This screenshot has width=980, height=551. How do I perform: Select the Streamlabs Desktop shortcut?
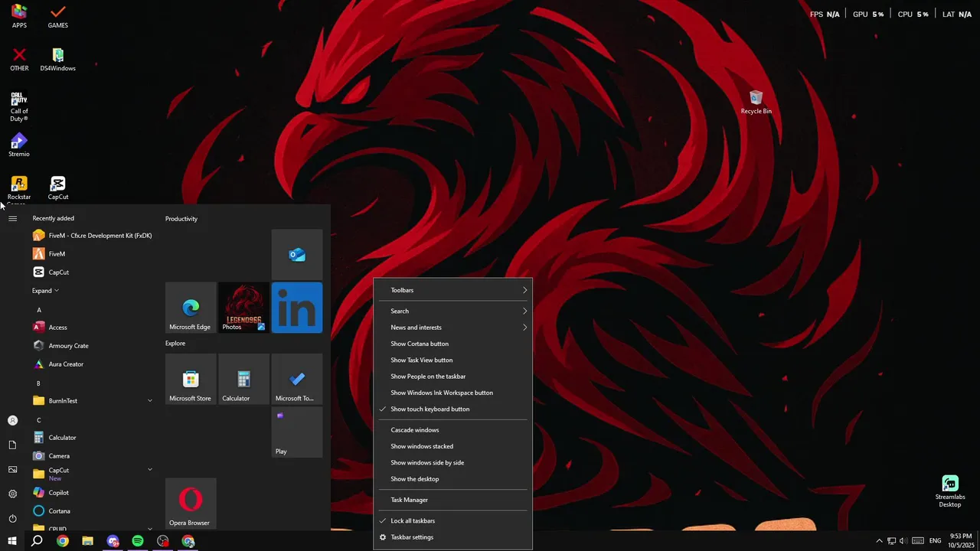coord(949,491)
